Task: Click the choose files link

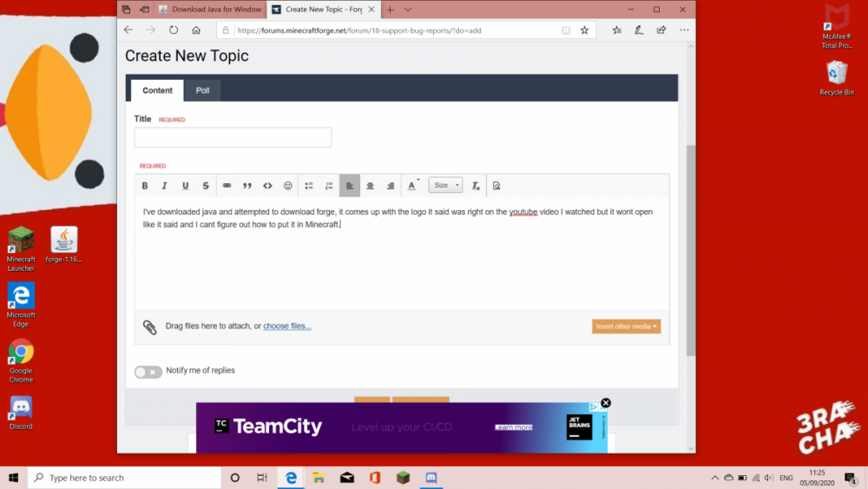Action: coord(287,327)
